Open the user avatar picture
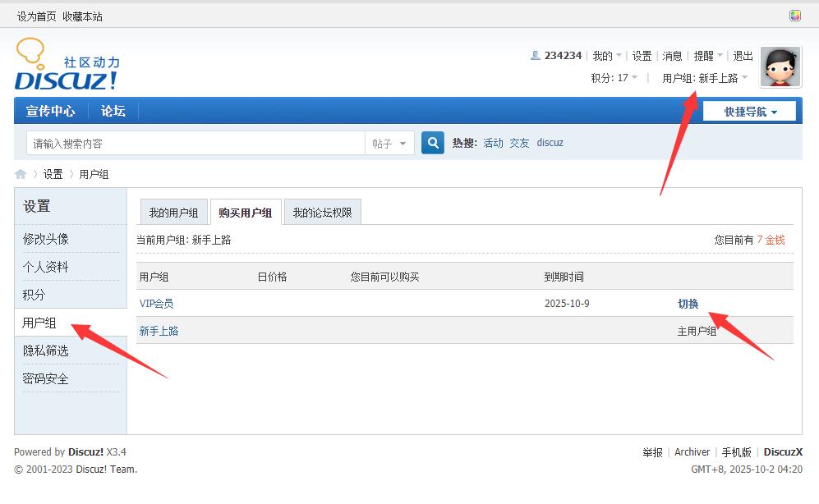 pyautogui.click(x=780, y=66)
